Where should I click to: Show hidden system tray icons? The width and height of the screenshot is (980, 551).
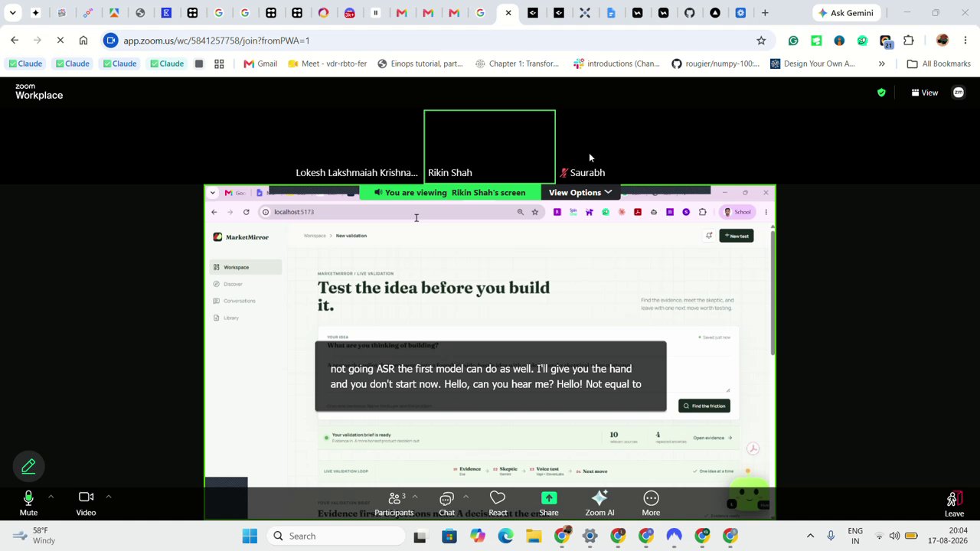(810, 536)
